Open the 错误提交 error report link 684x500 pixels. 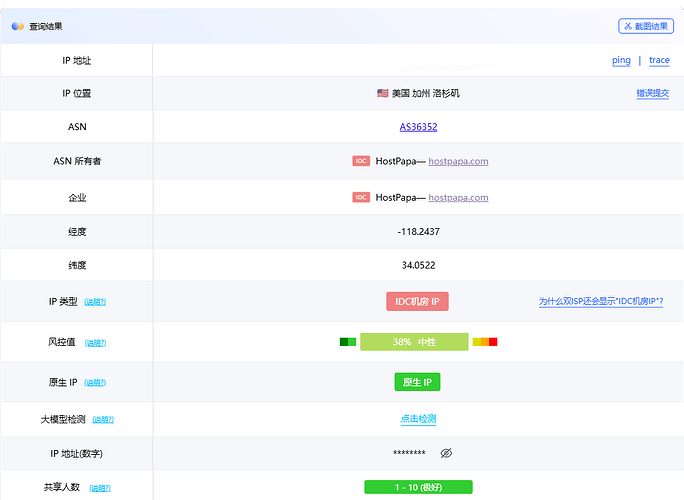pos(652,93)
